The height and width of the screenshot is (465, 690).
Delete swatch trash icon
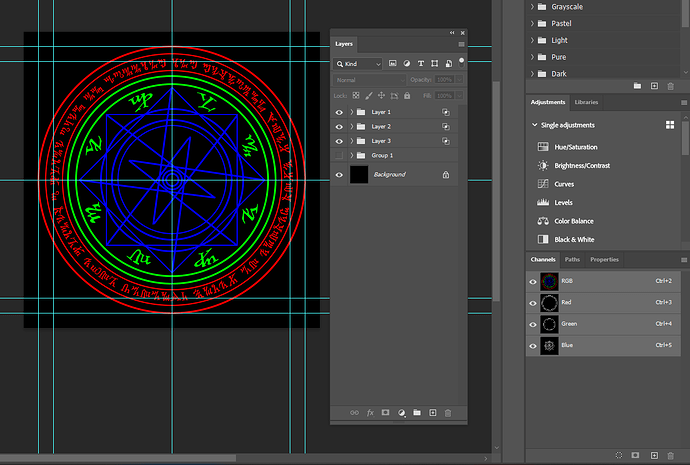[671, 86]
